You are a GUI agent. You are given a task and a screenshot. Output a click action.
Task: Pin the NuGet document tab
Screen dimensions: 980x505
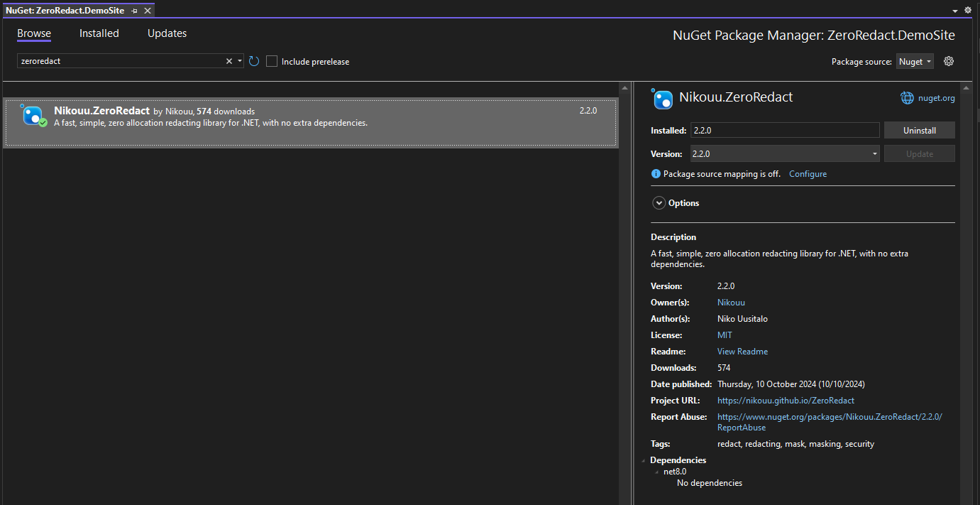[135, 11]
